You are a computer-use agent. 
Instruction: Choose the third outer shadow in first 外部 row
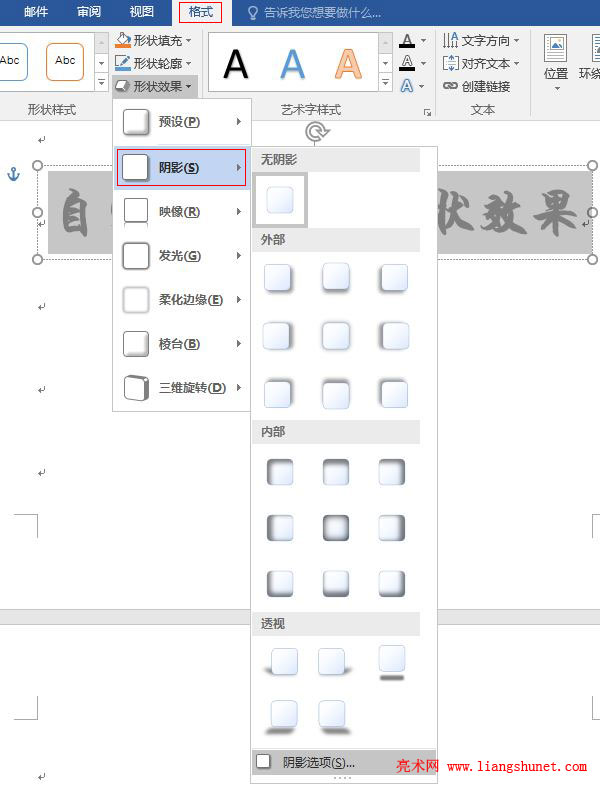pyautogui.click(x=394, y=278)
